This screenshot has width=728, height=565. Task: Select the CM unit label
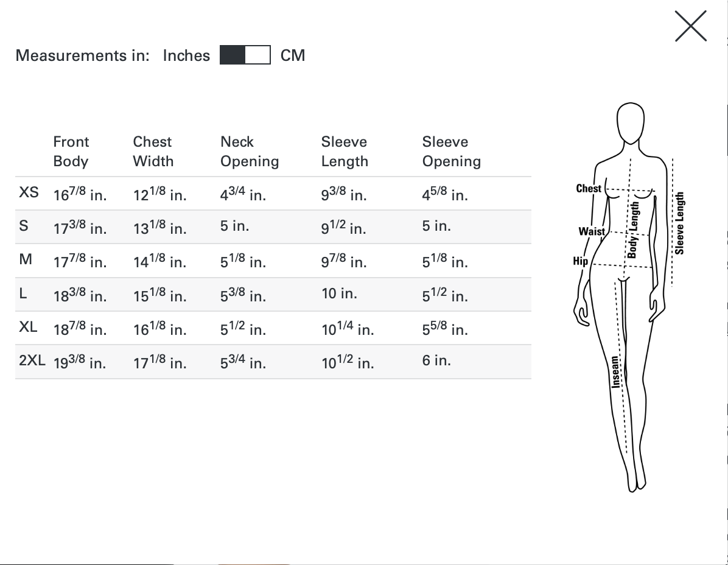tap(293, 55)
